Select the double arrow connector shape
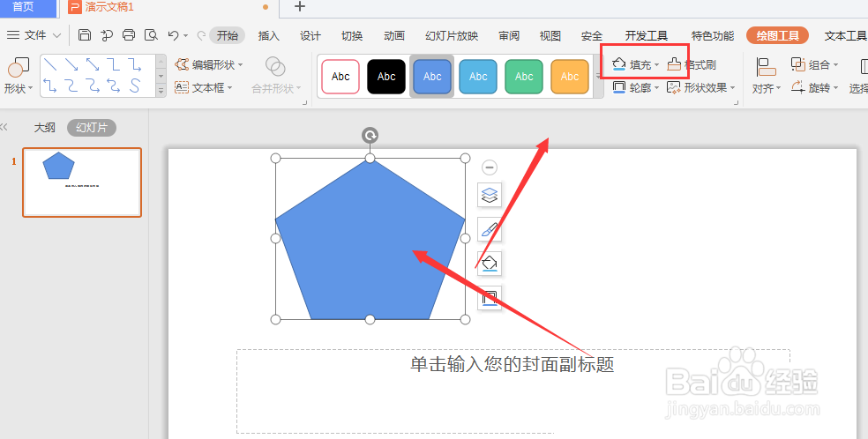This screenshot has height=439, width=868. coord(93,64)
